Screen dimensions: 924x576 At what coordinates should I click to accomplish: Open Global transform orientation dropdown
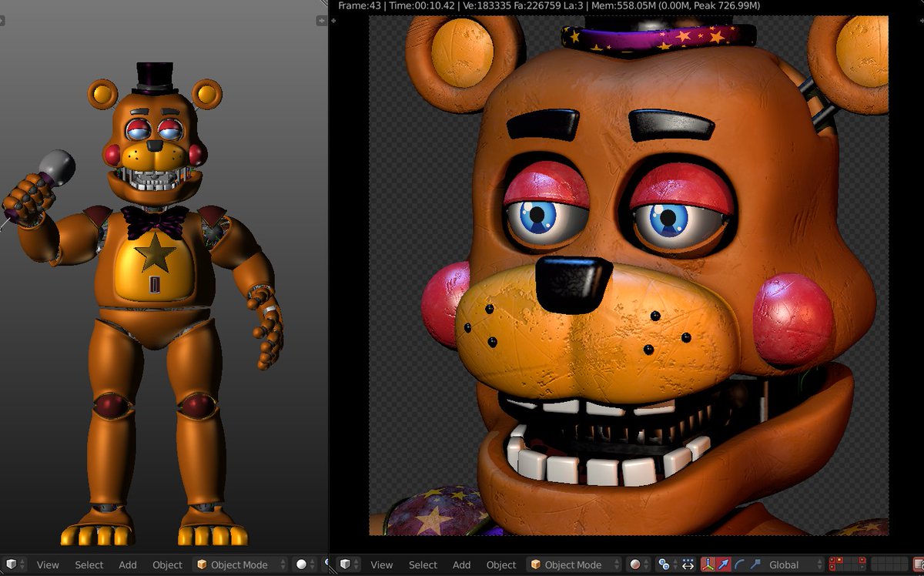793,564
